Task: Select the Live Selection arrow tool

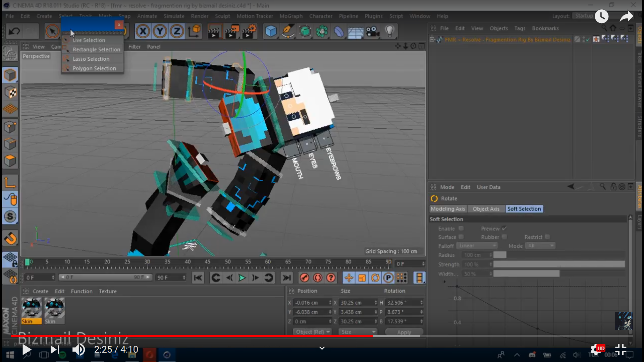Action: click(52, 31)
